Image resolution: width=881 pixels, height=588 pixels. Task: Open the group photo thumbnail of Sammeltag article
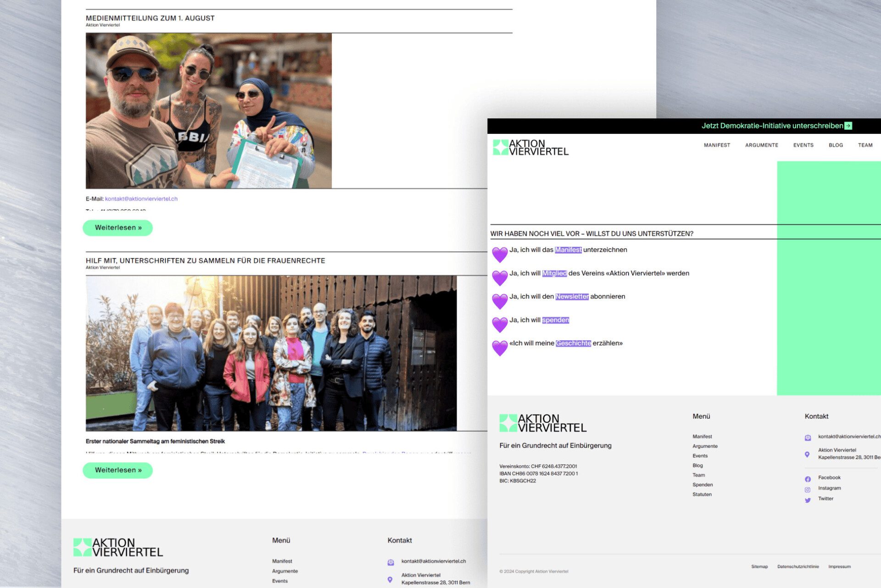(271, 353)
